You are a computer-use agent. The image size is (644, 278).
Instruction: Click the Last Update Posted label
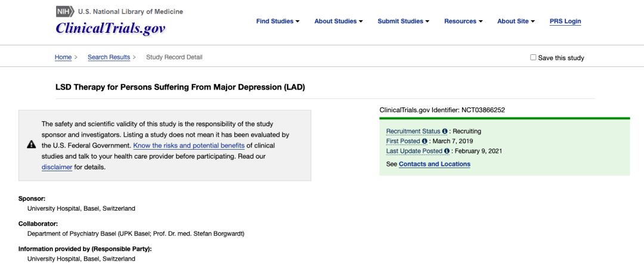point(414,151)
